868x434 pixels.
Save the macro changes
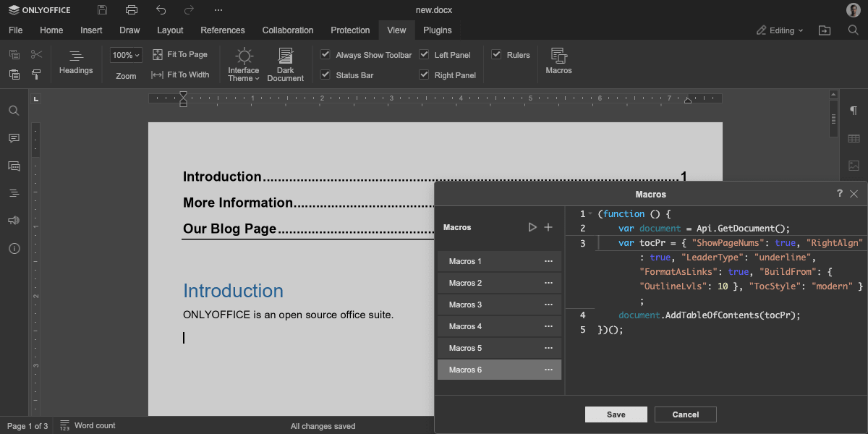point(616,414)
